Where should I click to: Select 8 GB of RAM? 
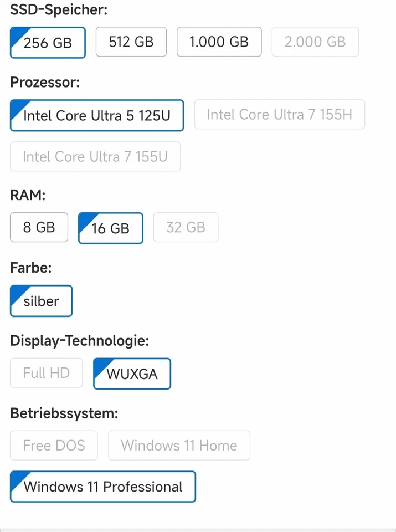(39, 227)
